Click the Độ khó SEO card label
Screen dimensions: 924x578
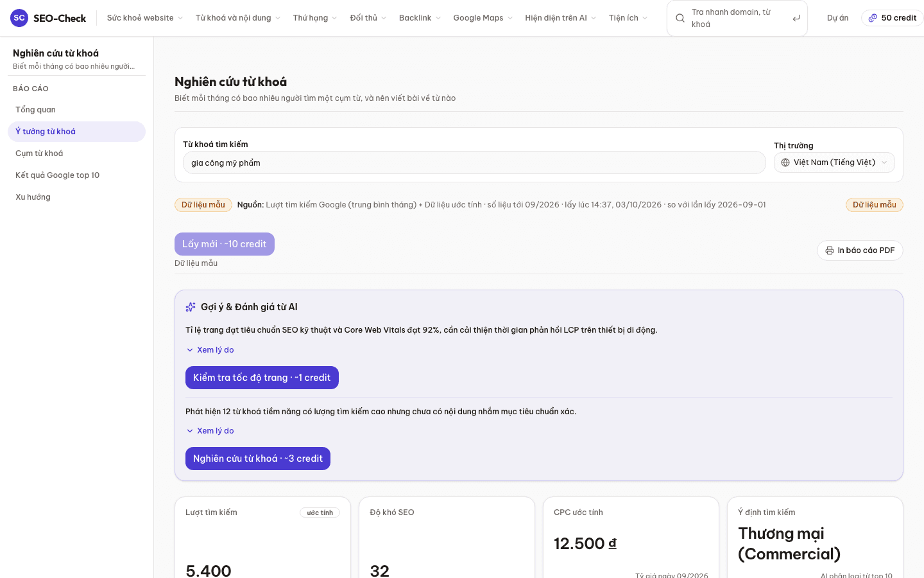tap(392, 512)
